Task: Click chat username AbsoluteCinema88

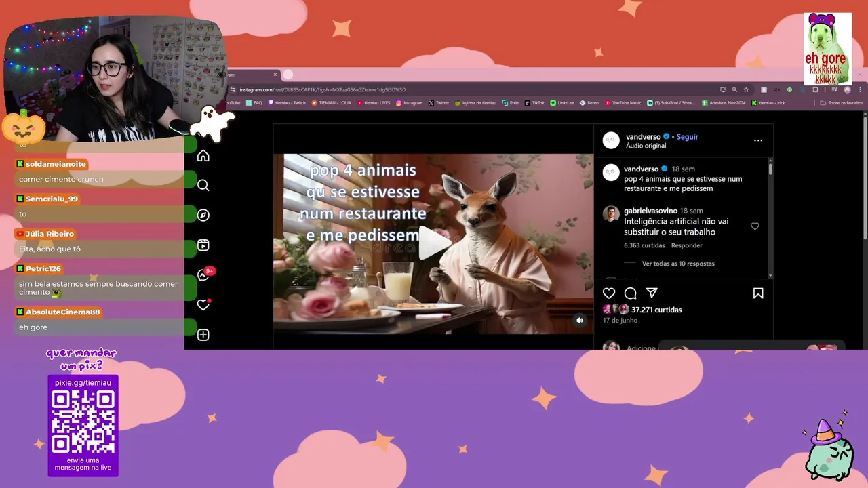Action: (x=63, y=312)
